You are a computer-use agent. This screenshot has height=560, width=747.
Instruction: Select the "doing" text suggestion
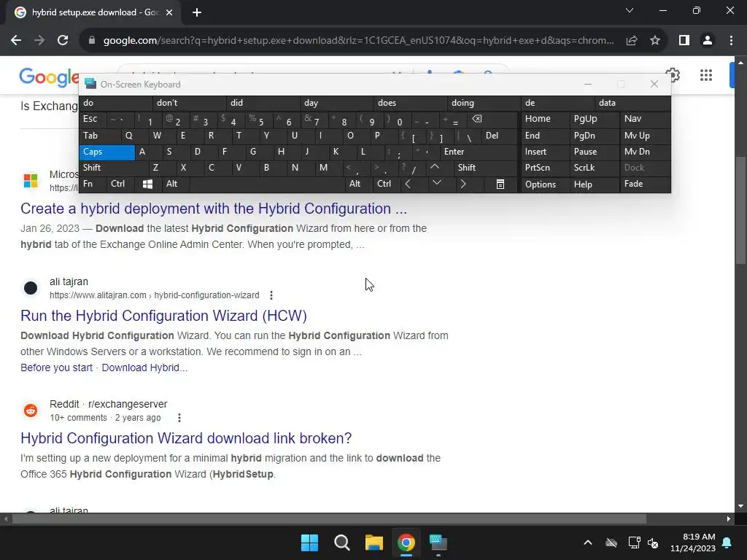coord(484,103)
